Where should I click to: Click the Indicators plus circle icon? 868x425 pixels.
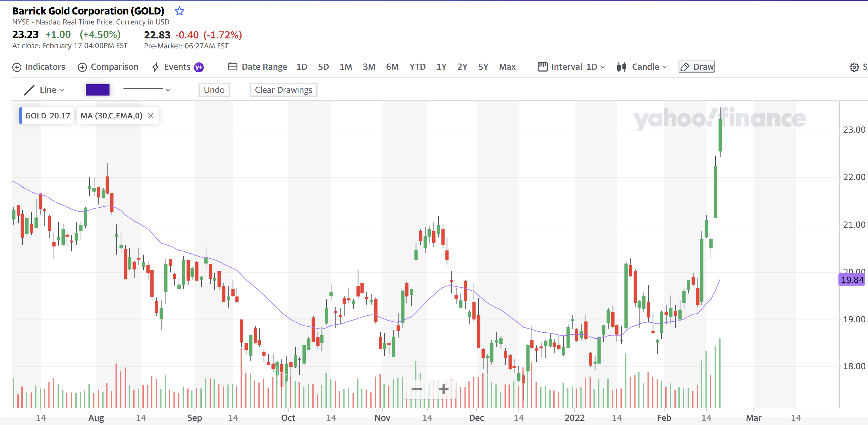[x=17, y=67]
